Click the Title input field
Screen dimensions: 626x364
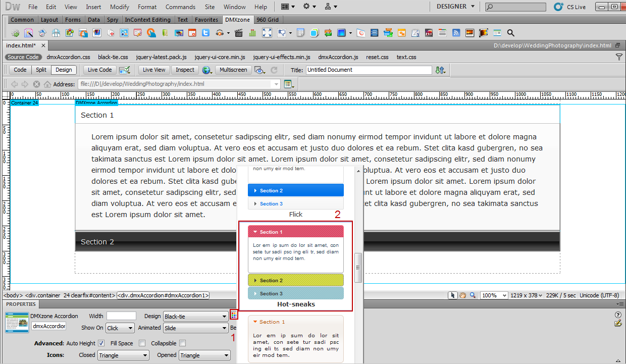[369, 70]
